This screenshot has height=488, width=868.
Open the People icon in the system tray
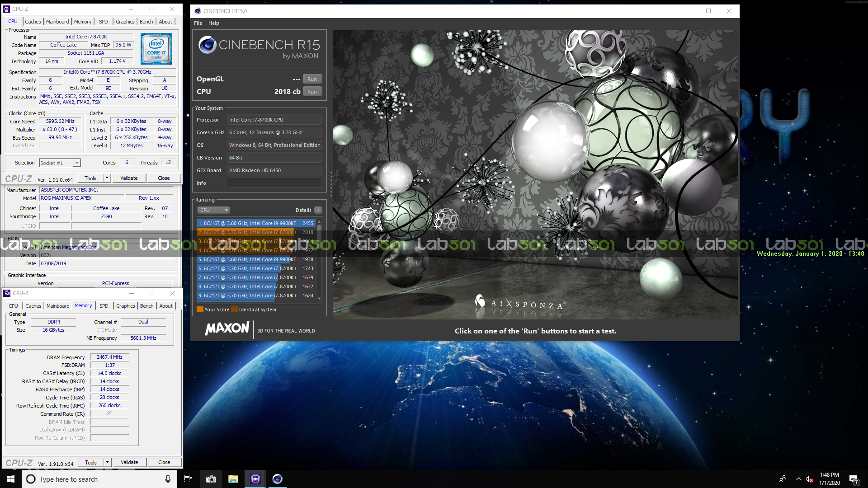[x=783, y=479]
